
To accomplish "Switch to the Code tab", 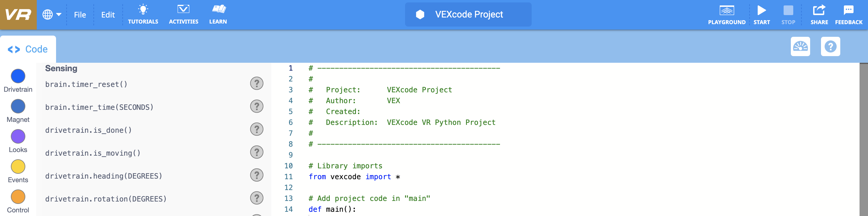I will point(28,49).
